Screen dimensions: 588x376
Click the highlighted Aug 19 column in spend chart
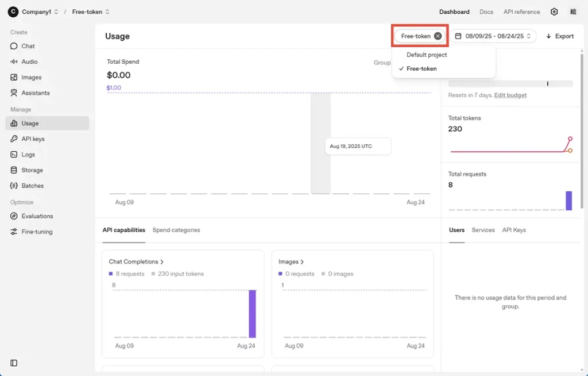[320, 143]
